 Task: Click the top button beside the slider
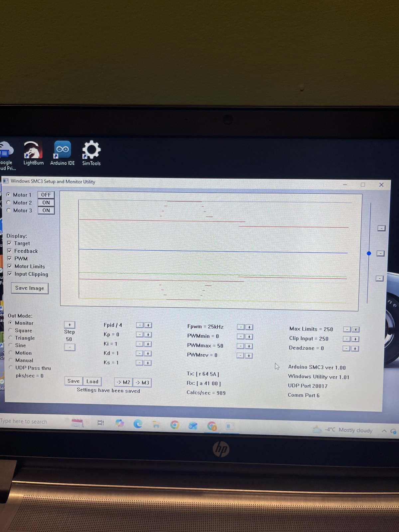click(x=381, y=228)
